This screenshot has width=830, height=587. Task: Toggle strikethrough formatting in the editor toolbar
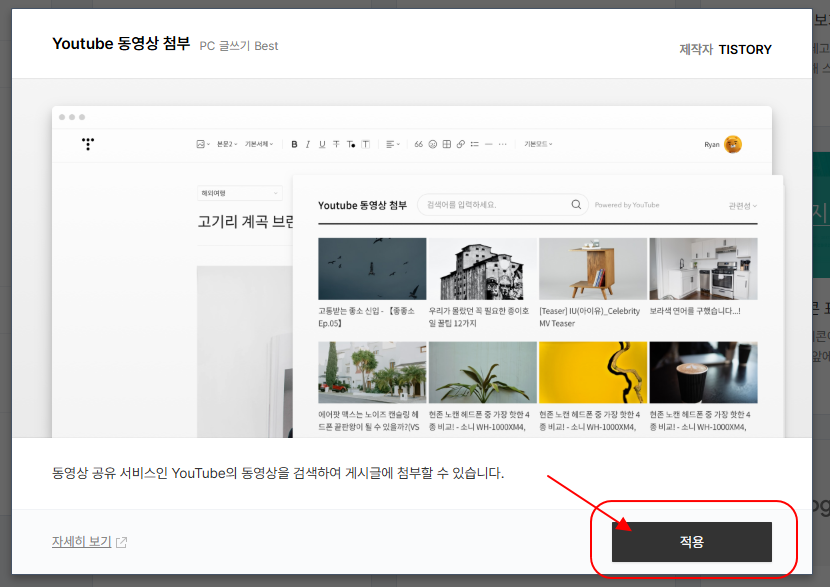point(336,144)
